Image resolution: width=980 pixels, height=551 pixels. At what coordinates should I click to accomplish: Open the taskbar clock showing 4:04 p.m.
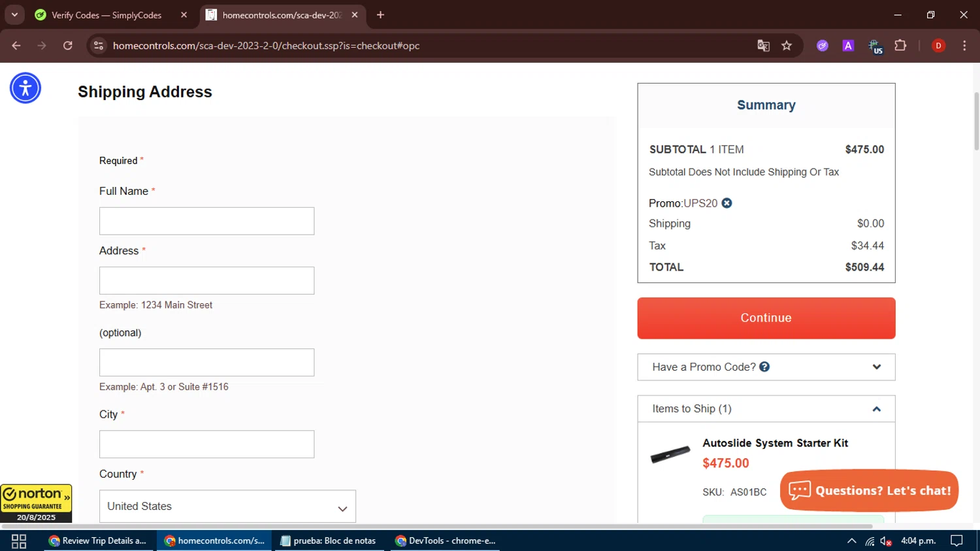[x=918, y=541]
